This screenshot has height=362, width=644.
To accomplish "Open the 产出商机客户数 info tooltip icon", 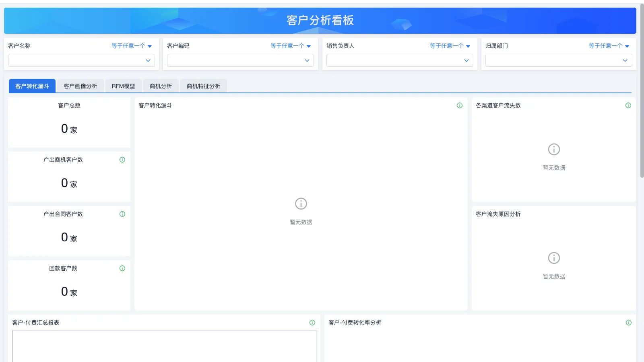I will pos(122,160).
